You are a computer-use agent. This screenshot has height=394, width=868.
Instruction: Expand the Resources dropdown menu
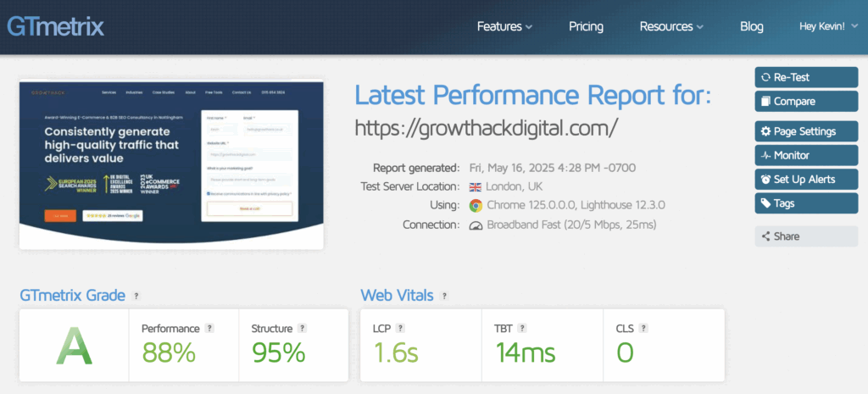(x=671, y=26)
